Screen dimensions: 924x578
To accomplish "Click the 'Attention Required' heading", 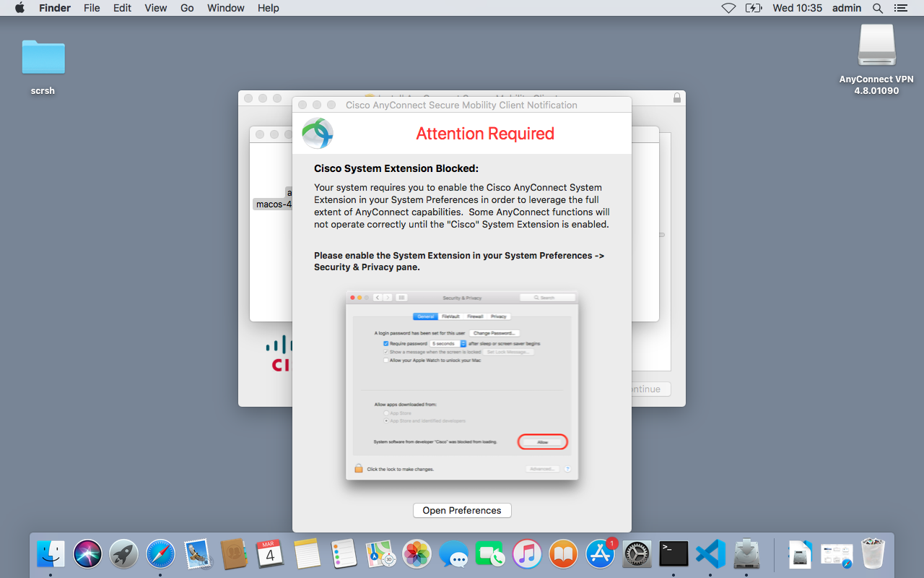I will point(485,134).
